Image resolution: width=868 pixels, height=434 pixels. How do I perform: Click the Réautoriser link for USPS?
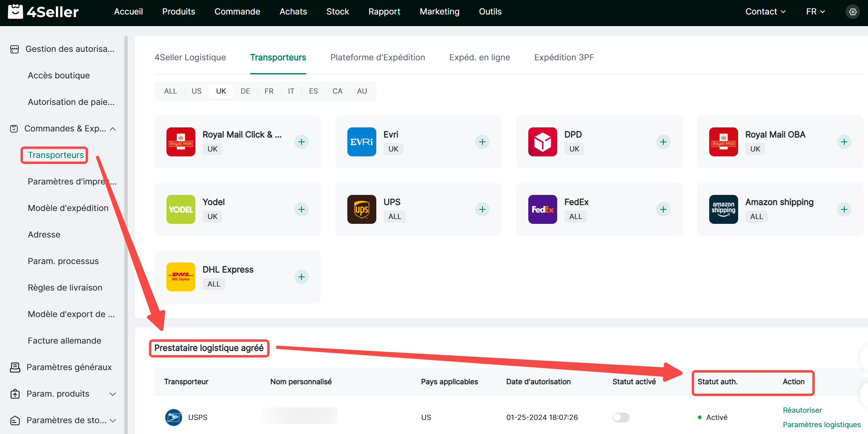coord(802,410)
